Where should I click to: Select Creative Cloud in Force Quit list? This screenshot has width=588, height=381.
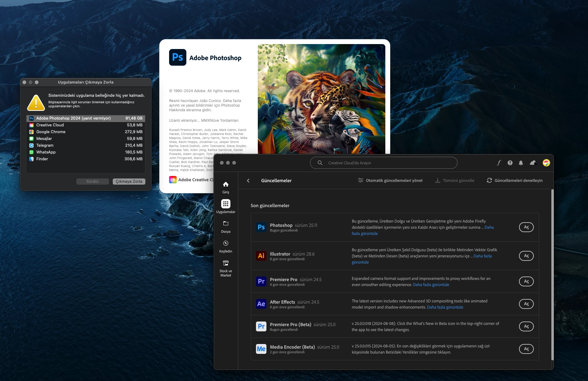[86, 125]
